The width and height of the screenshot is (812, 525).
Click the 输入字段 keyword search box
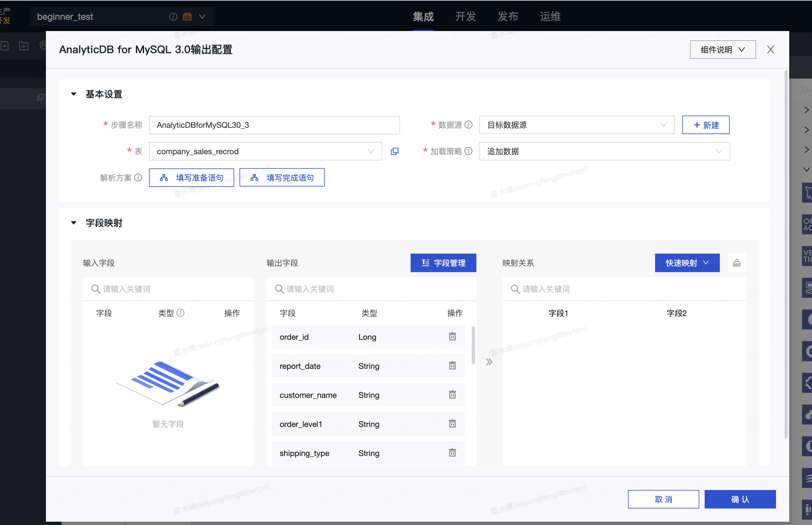[x=168, y=289]
